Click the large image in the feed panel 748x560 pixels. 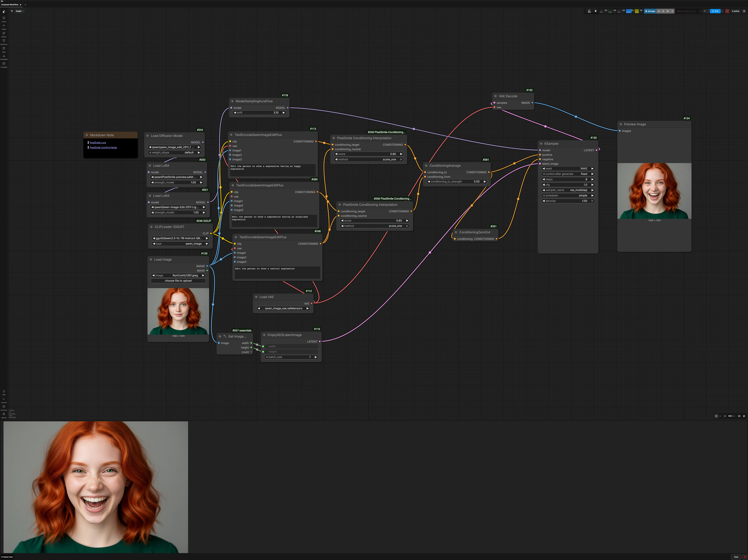pos(96,487)
